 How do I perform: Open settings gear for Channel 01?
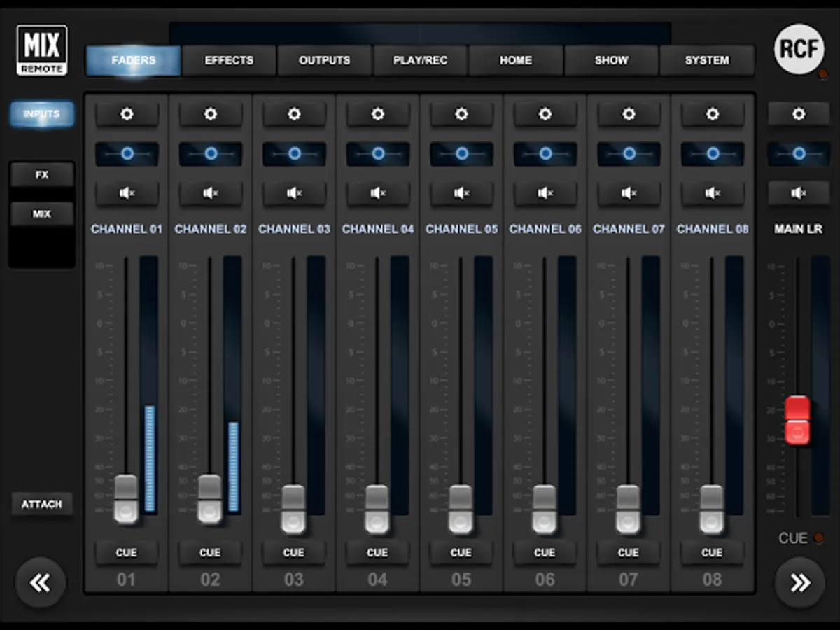point(127,114)
